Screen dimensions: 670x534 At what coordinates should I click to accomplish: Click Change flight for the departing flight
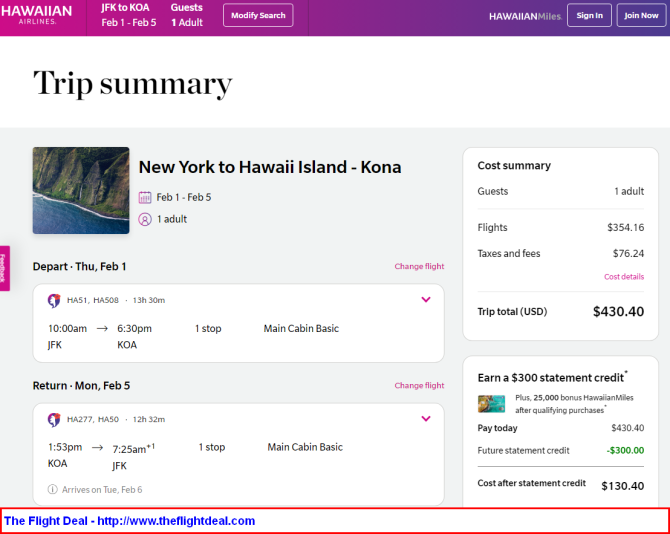pyautogui.click(x=419, y=266)
